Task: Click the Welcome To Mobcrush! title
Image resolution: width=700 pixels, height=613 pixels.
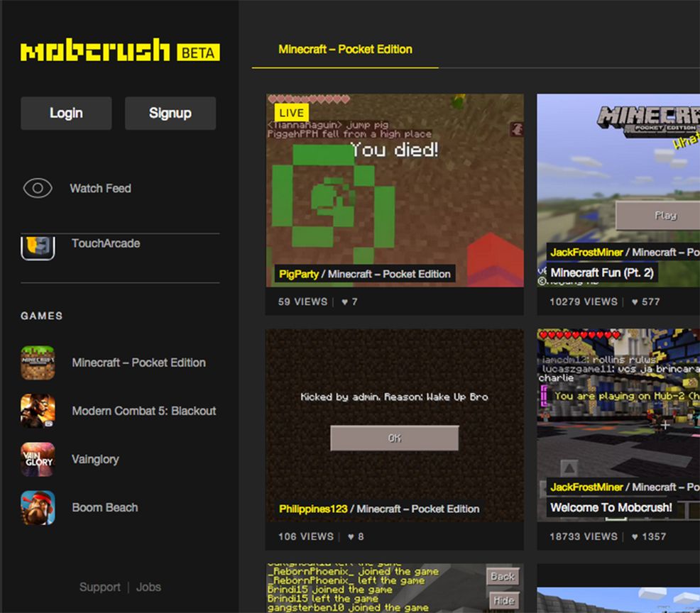Action: click(x=611, y=508)
